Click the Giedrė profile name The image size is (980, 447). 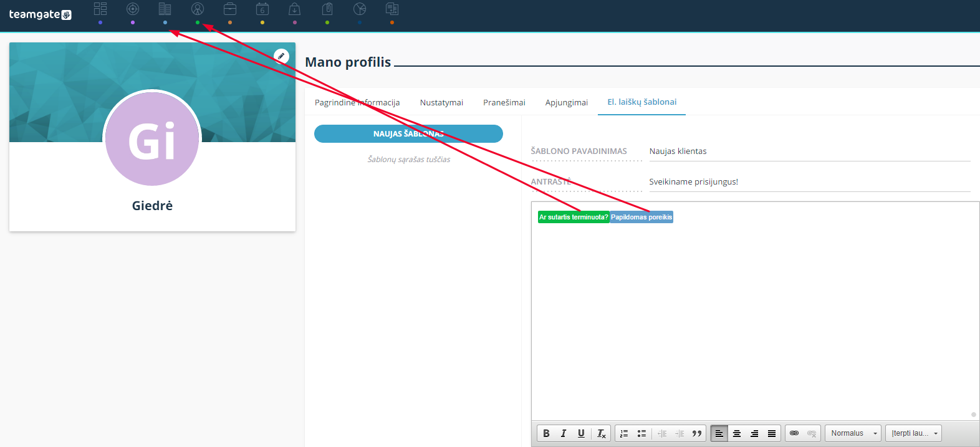152,206
